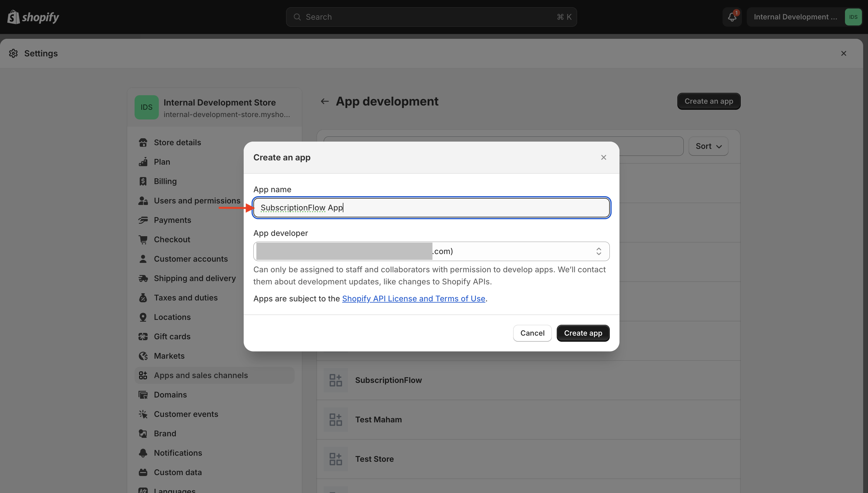Go to Customer events

[214, 414]
